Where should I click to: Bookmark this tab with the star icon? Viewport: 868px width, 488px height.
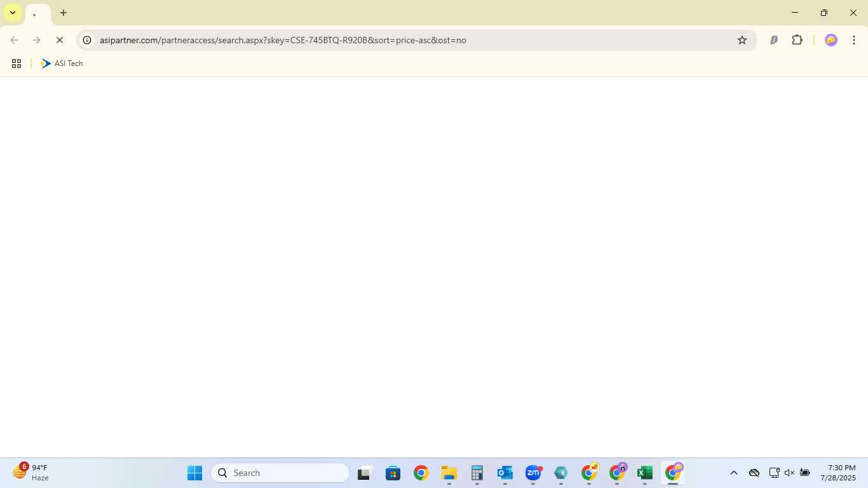[x=742, y=40]
